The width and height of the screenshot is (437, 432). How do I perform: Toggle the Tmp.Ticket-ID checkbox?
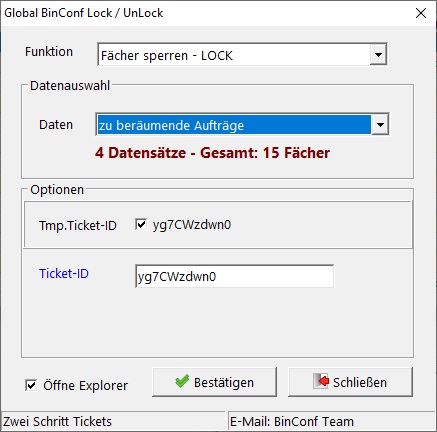coord(141,224)
